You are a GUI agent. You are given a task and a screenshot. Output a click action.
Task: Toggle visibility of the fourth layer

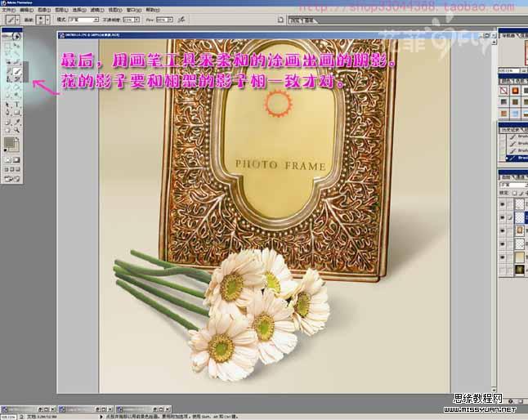503,244
